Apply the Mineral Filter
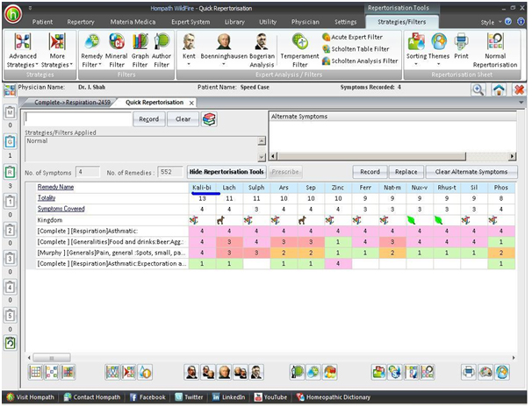Image resolution: width=532 pixels, height=407 pixels. coord(117,50)
